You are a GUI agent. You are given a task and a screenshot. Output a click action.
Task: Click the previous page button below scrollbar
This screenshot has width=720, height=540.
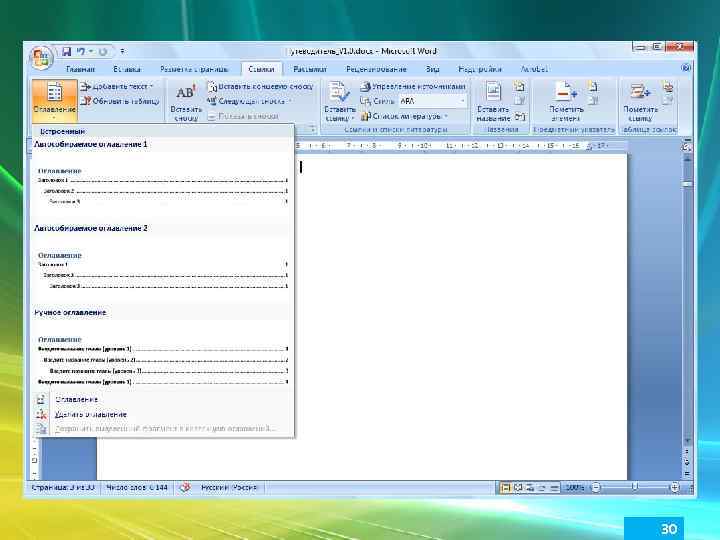point(687,452)
